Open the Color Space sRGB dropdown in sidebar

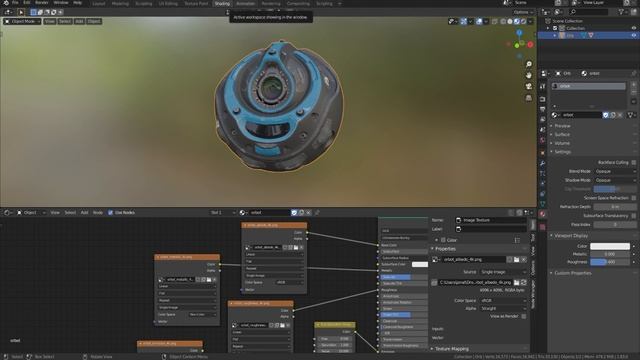coord(503,300)
